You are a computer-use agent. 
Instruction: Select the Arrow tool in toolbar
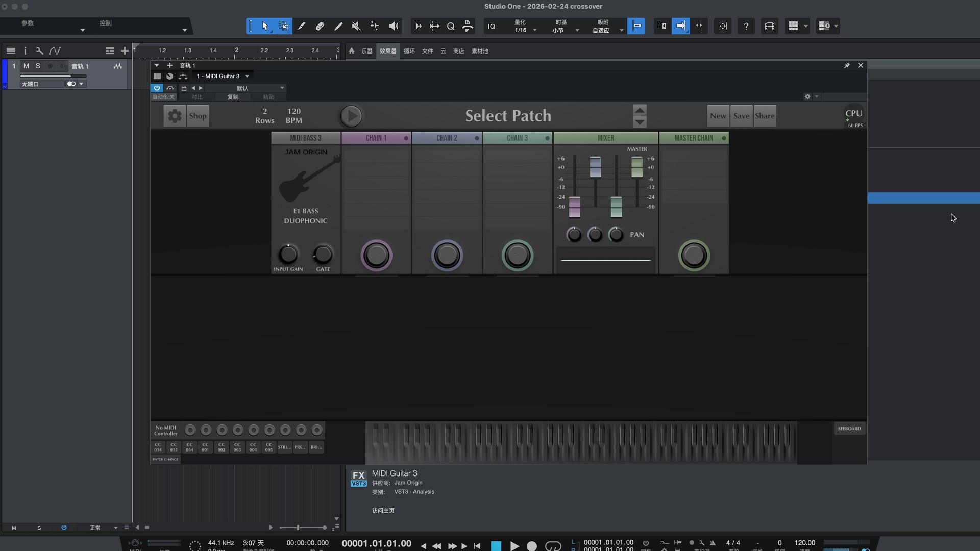tap(265, 26)
